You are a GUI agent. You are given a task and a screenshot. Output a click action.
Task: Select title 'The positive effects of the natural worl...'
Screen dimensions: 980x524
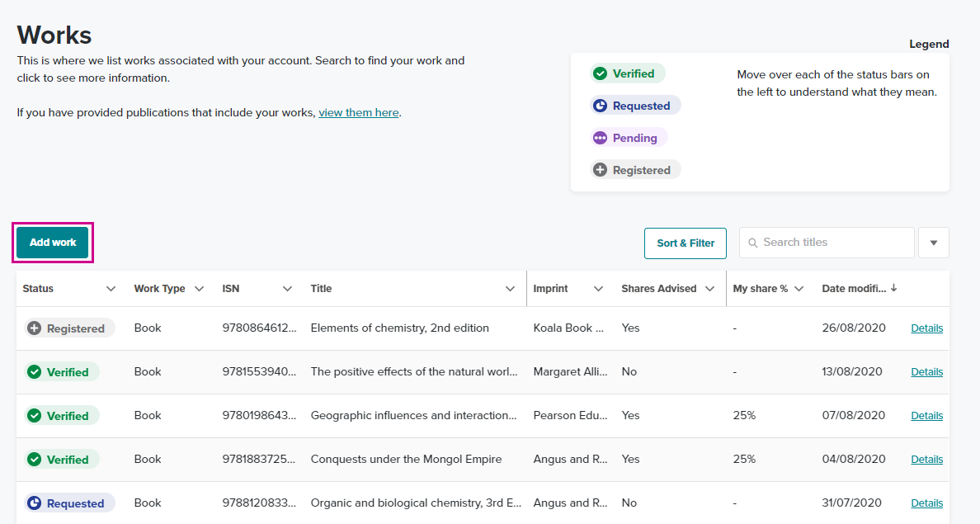(x=414, y=372)
